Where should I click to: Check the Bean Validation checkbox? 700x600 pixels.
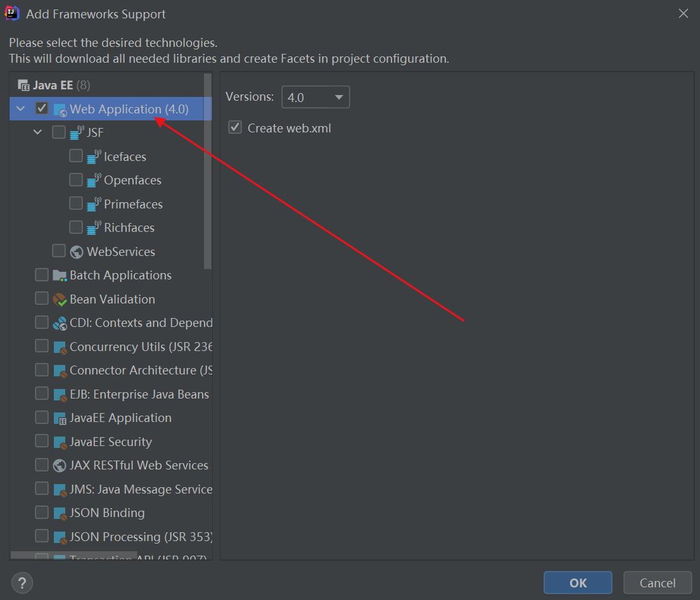(42, 298)
